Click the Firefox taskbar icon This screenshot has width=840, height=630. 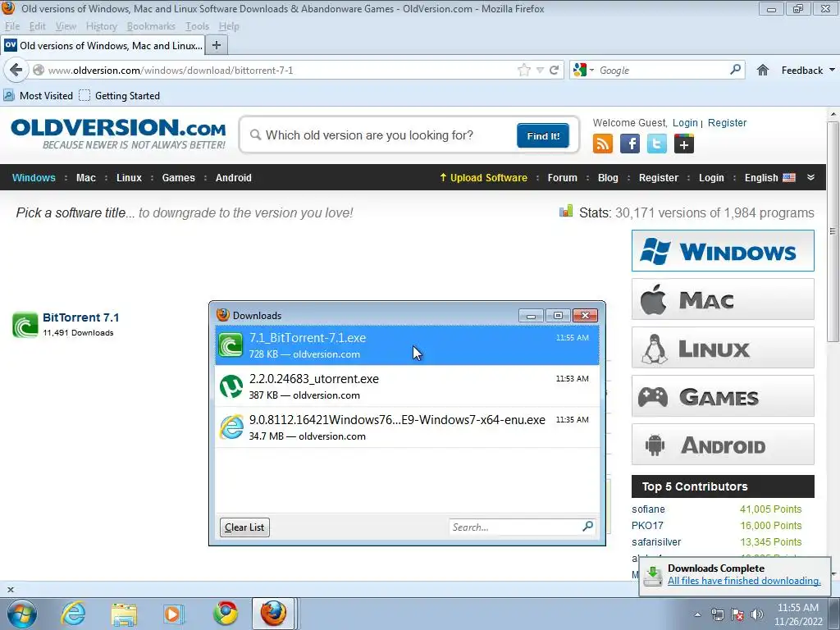[x=273, y=614]
